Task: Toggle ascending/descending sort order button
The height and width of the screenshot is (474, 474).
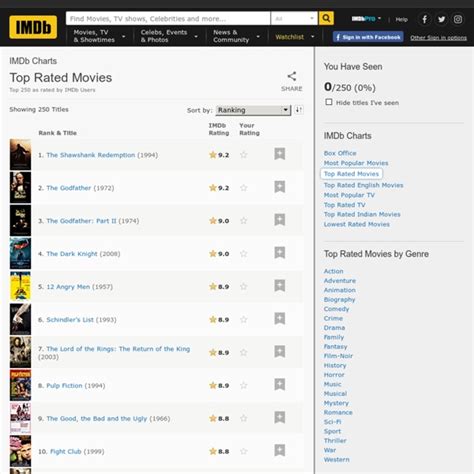Action: 299,110
